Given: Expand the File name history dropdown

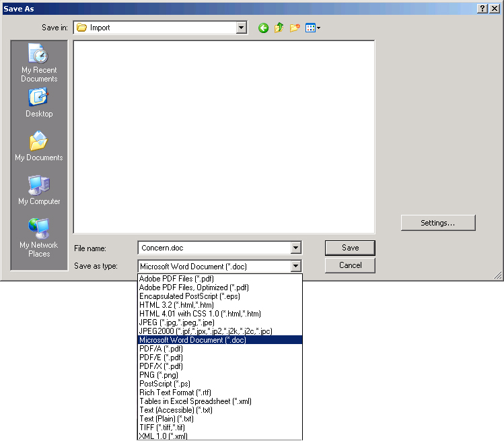Looking at the screenshot, I should click(295, 248).
